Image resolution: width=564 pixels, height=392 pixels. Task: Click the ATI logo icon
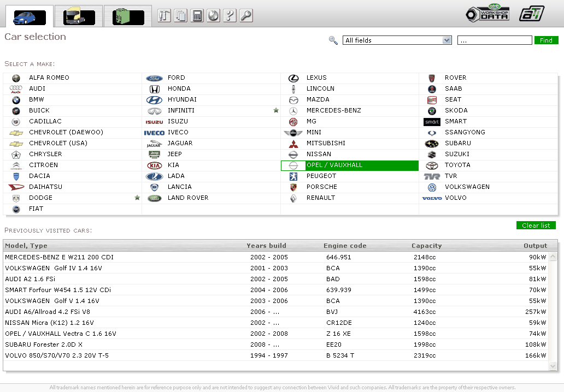point(532,14)
